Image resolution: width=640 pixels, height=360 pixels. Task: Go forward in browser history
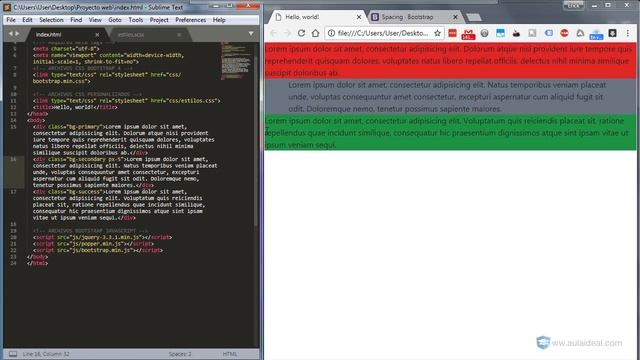[287, 33]
